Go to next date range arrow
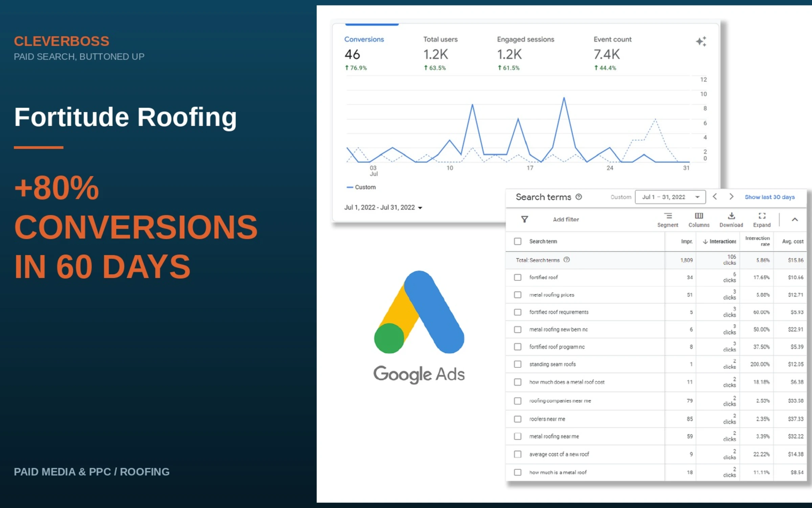The image size is (812, 508). (731, 197)
